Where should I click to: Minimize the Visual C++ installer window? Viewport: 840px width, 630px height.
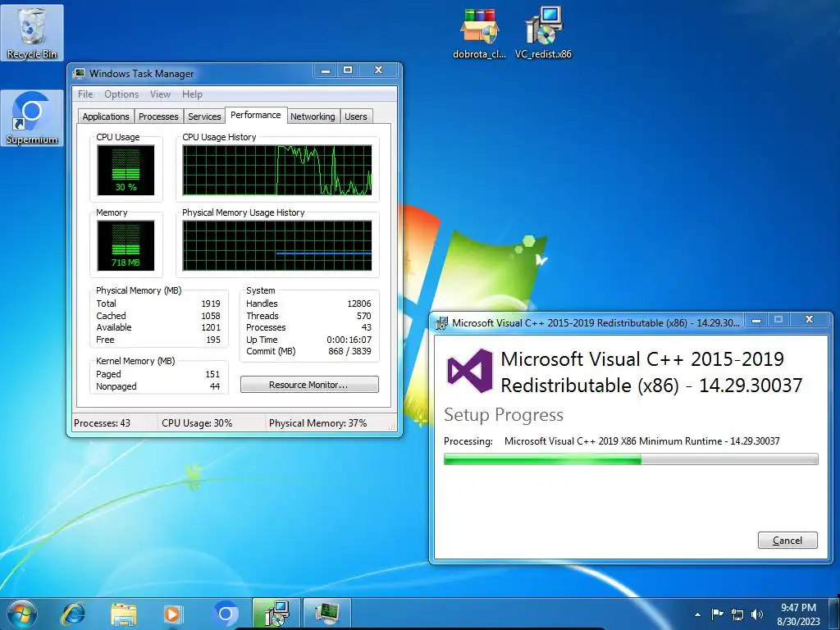pos(756,321)
